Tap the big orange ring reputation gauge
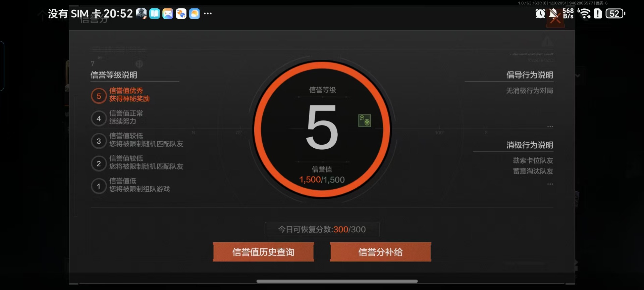 322,129
